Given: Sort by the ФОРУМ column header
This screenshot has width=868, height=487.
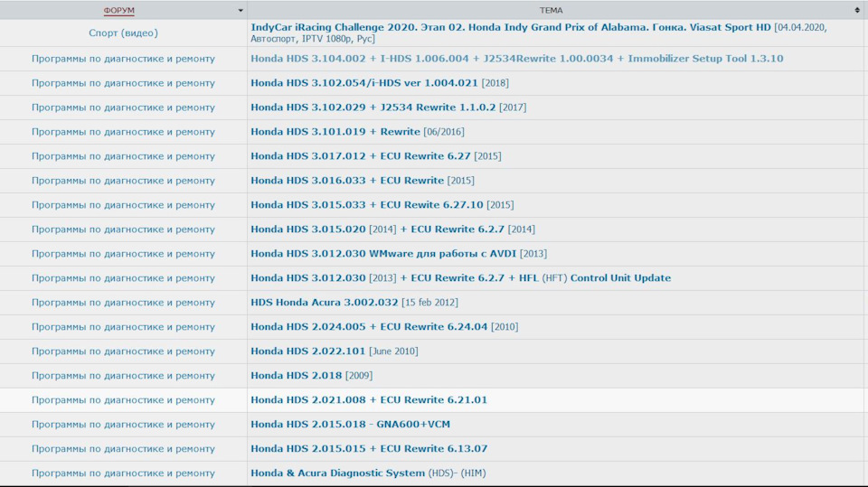Looking at the screenshot, I should tap(119, 10).
